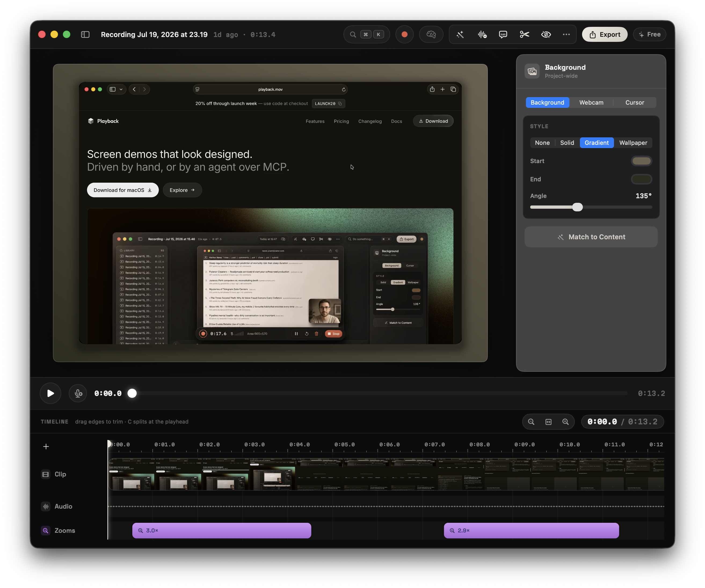The image size is (705, 588).
Task: Open the command search with ⌘K
Action: [367, 35]
